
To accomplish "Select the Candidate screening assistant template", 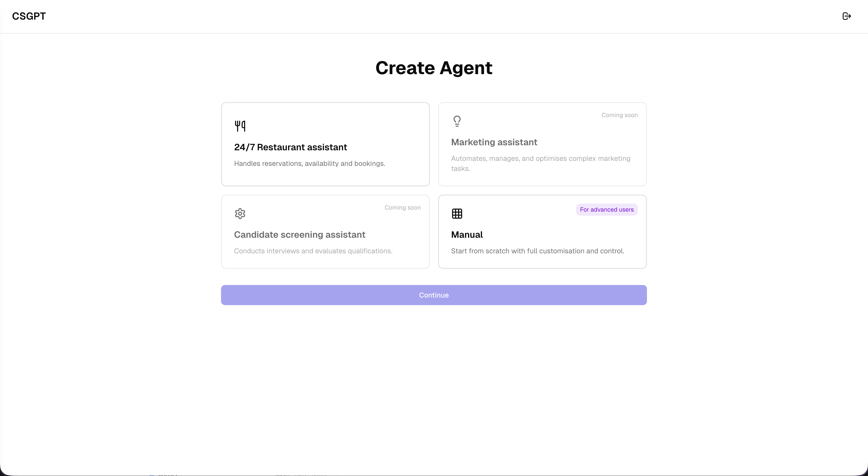I will (x=325, y=232).
